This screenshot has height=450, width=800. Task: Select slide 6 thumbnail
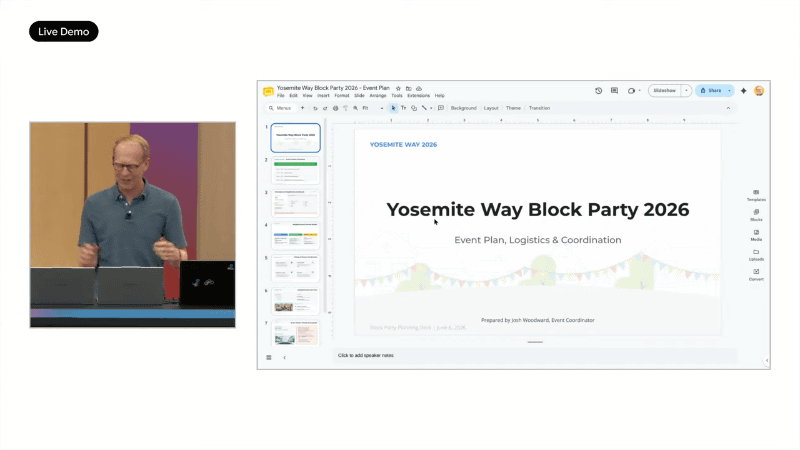(x=295, y=301)
